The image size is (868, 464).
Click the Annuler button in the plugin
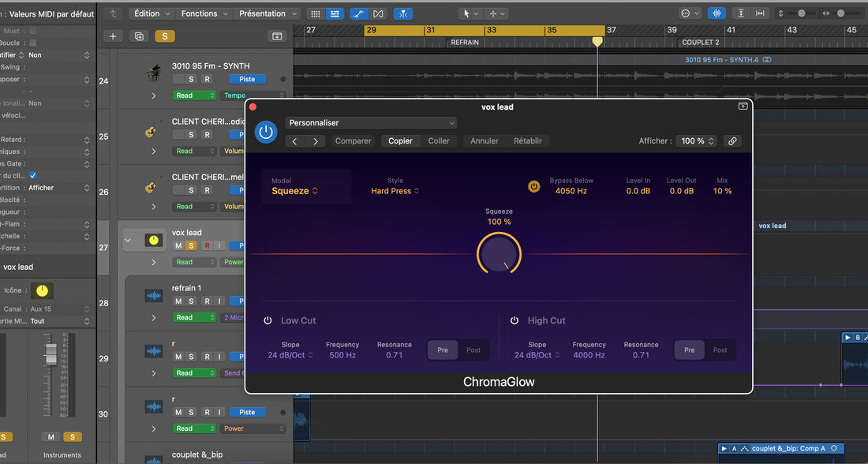(x=485, y=140)
